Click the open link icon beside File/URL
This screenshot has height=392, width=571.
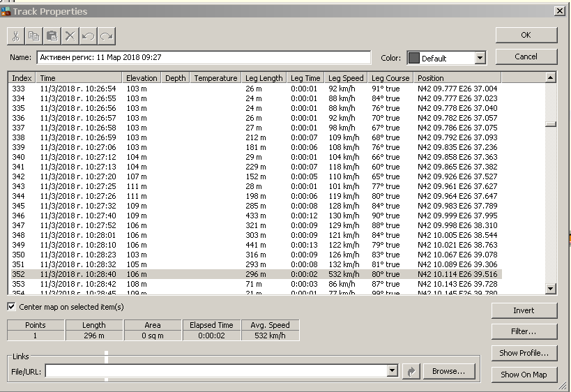411,372
